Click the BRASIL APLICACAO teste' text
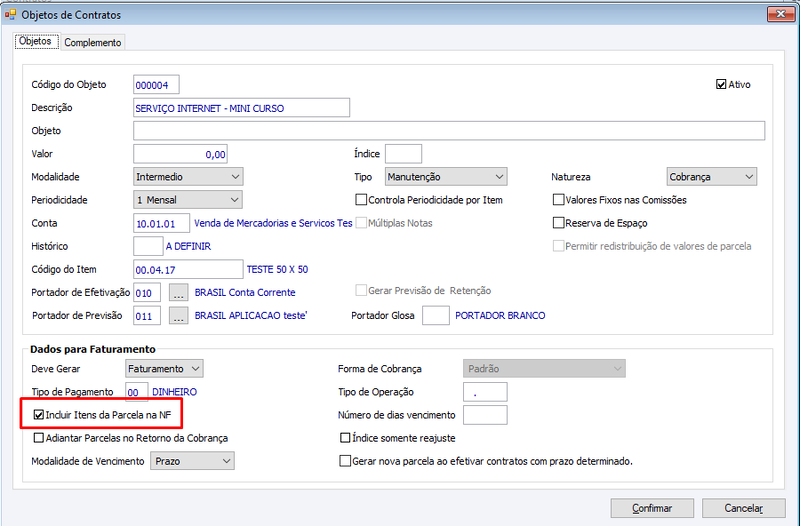Screen dimensions: 800x526 point(251,315)
